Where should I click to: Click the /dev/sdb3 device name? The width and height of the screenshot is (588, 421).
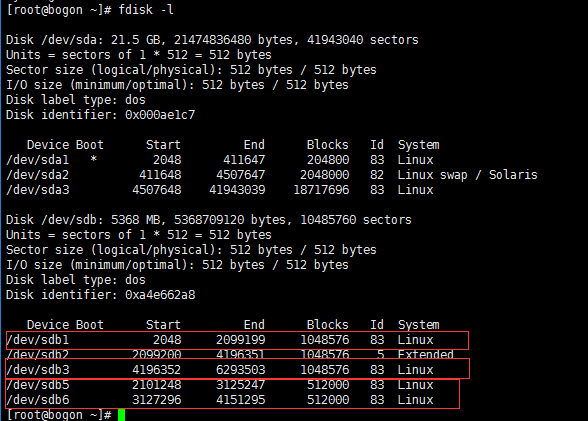pos(38,370)
